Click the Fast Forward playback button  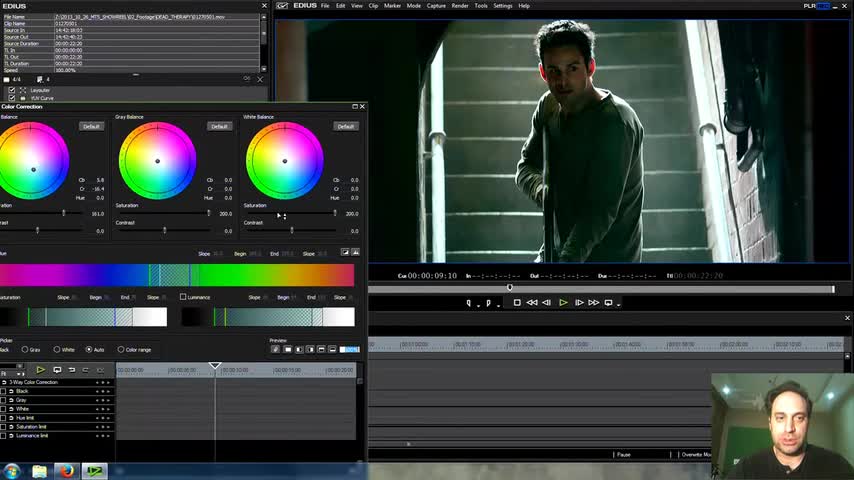pos(594,302)
